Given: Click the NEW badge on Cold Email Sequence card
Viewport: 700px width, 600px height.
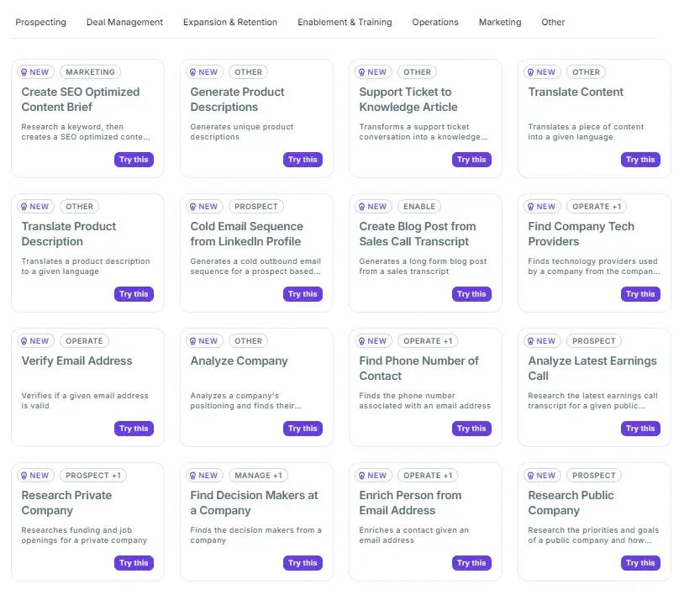Looking at the screenshot, I should tap(204, 207).
